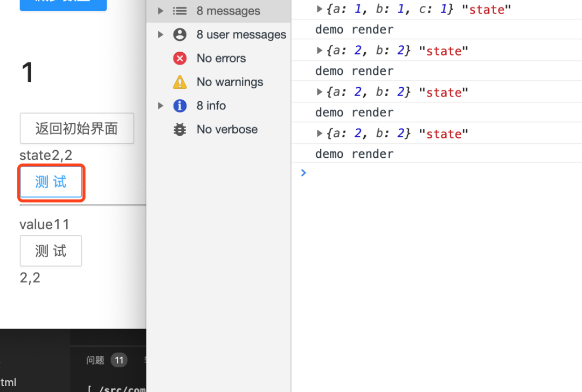Click the first demo render log line
The height and width of the screenshot is (392, 582).
[x=355, y=29]
